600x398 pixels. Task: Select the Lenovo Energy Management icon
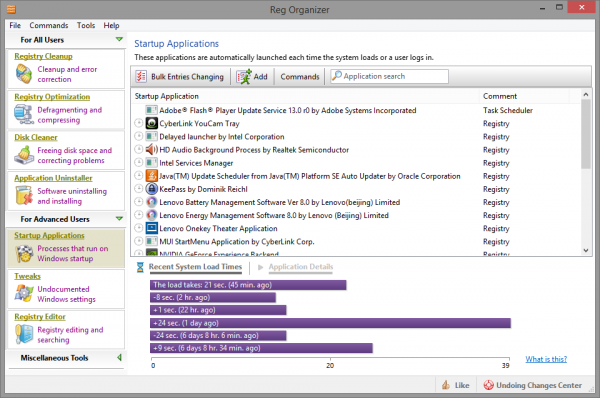pyautogui.click(x=152, y=215)
